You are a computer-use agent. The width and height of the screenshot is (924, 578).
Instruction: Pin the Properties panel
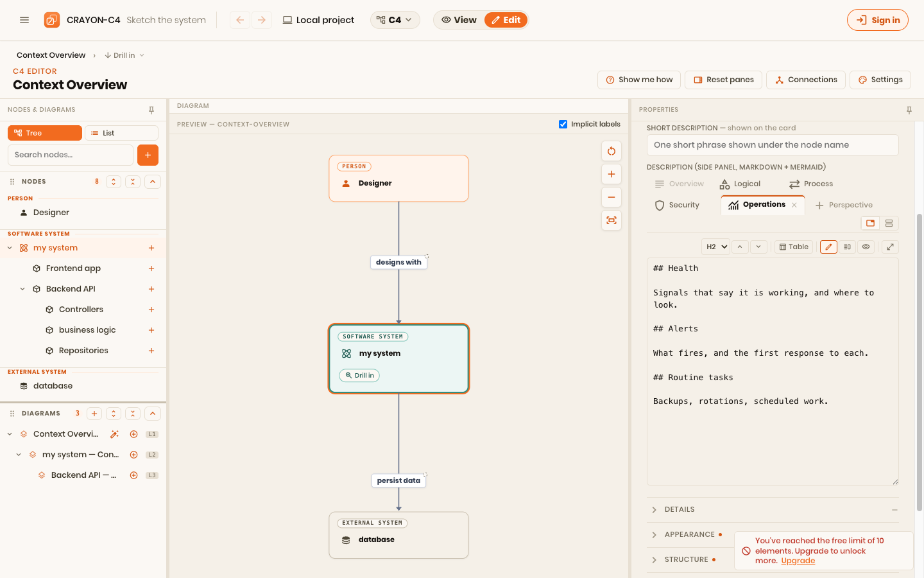[909, 110]
